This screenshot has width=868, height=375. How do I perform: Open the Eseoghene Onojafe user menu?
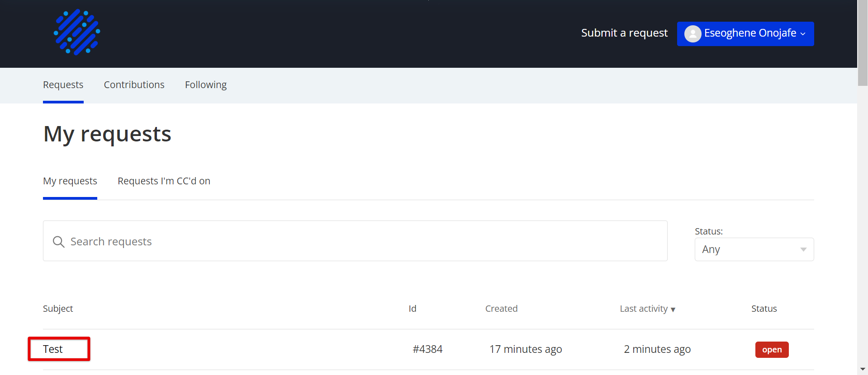(x=745, y=34)
